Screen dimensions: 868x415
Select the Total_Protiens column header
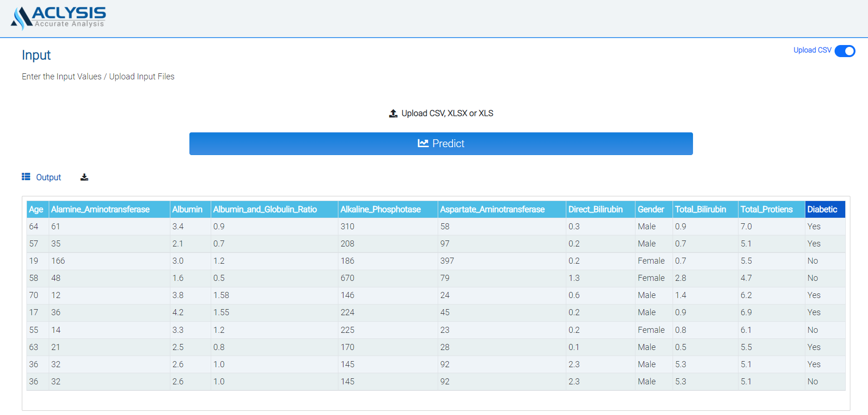pyautogui.click(x=766, y=209)
